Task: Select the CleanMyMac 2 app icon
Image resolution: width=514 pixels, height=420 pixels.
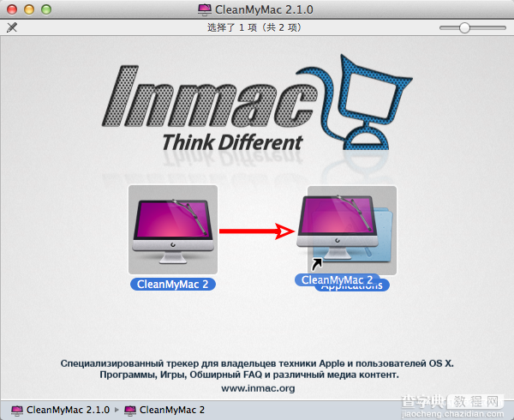Action: click(173, 230)
